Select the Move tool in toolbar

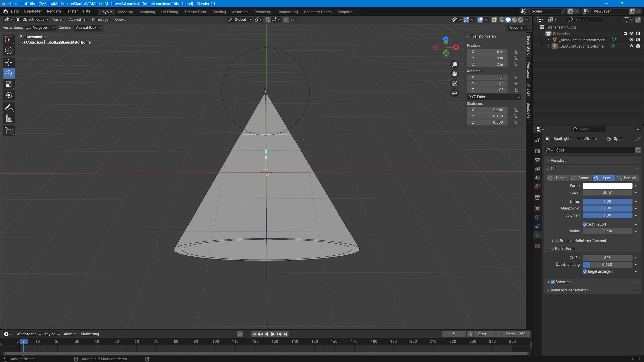9,62
